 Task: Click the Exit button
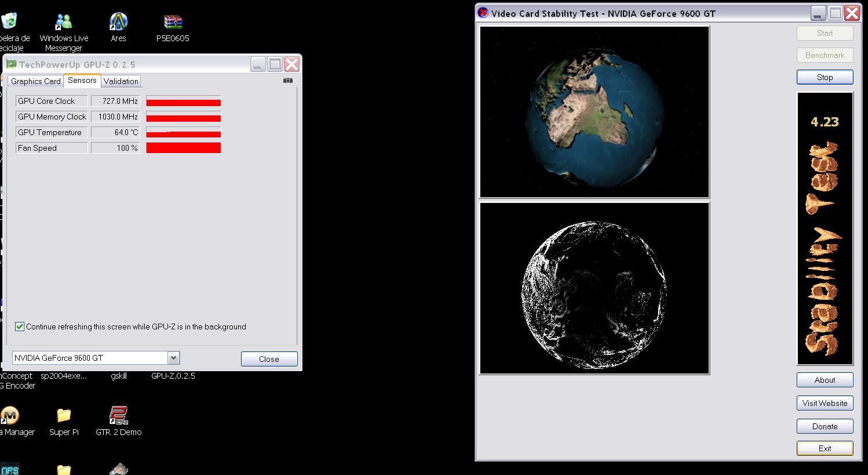(825, 448)
